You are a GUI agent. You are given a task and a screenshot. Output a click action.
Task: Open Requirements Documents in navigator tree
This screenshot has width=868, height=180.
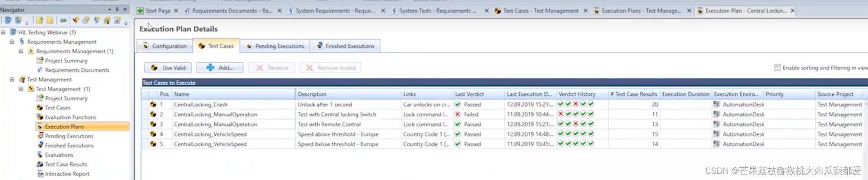pos(72,70)
